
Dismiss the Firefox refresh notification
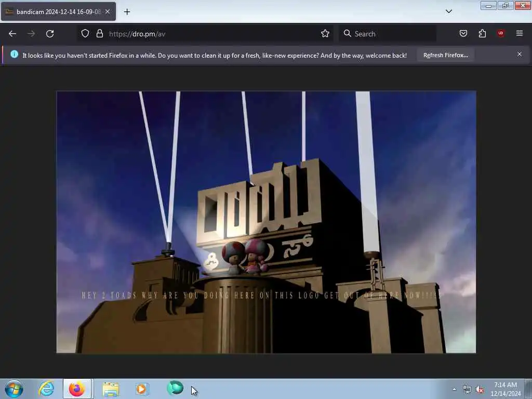(520, 54)
